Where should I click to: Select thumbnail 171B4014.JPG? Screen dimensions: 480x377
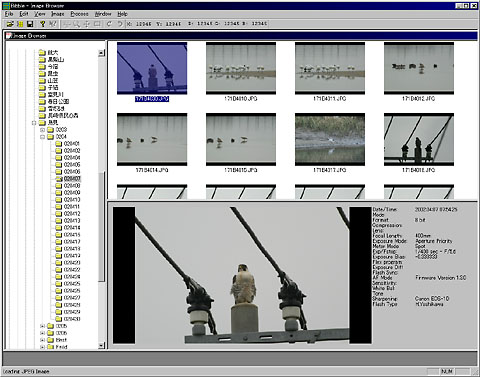pyautogui.click(x=152, y=139)
